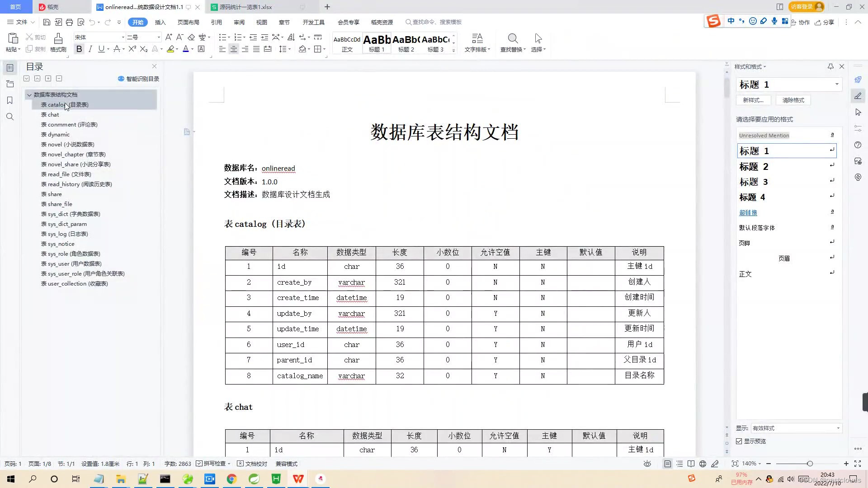Expand 表 sys_user dropdown entry
This screenshot has height=488, width=868.
[x=71, y=263]
